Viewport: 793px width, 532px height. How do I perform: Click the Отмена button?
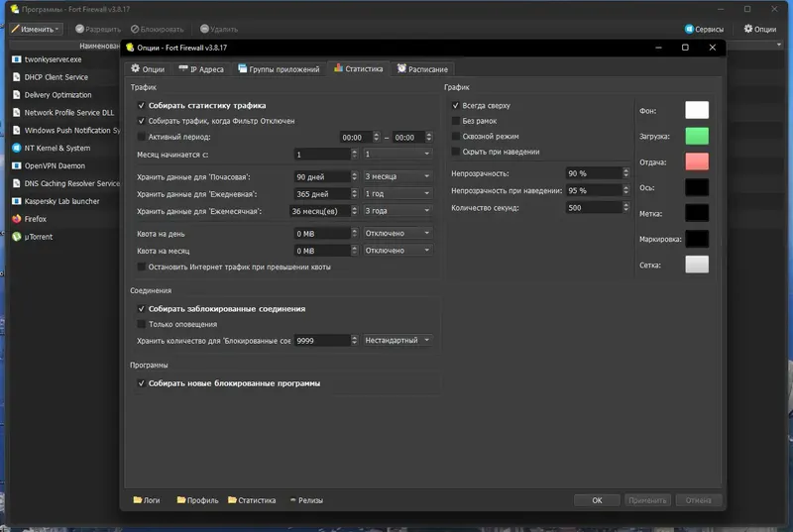click(698, 500)
